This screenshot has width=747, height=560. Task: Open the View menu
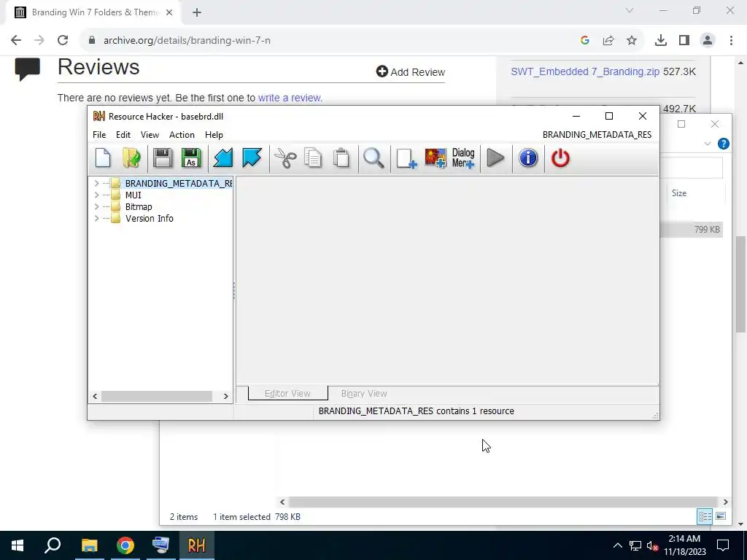click(150, 135)
